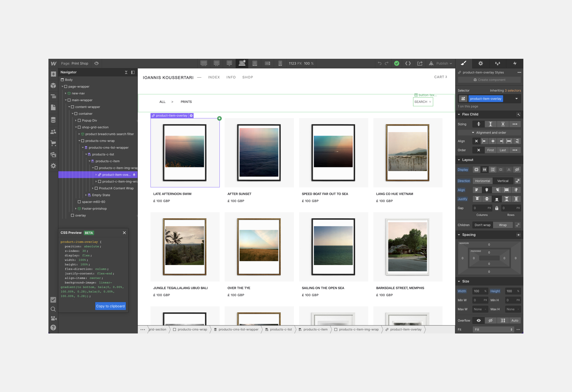This screenshot has height=392, width=572.
Task: Open the CMS Collections panel
Action: [x=53, y=120]
